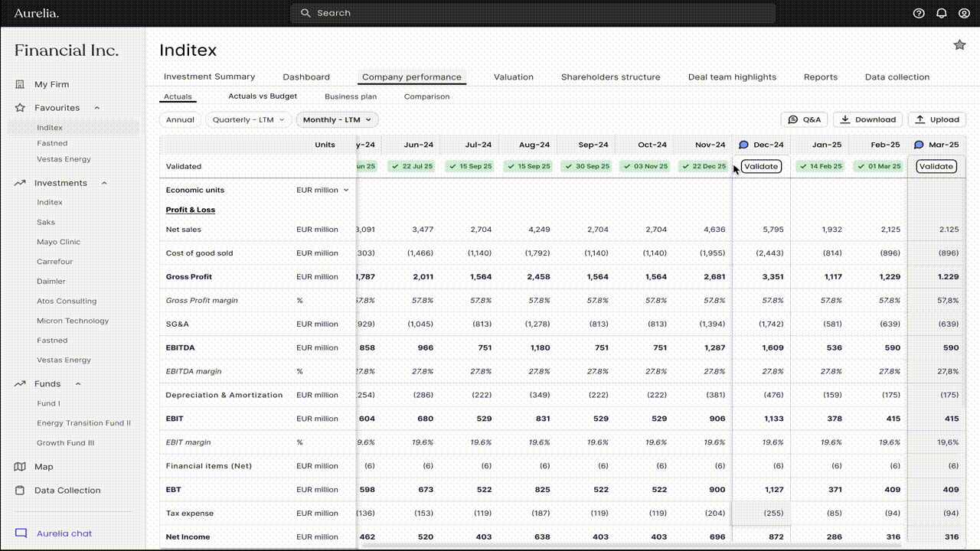This screenshot has width=980, height=551.
Task: Switch to Investment Summary tab
Action: 209,77
